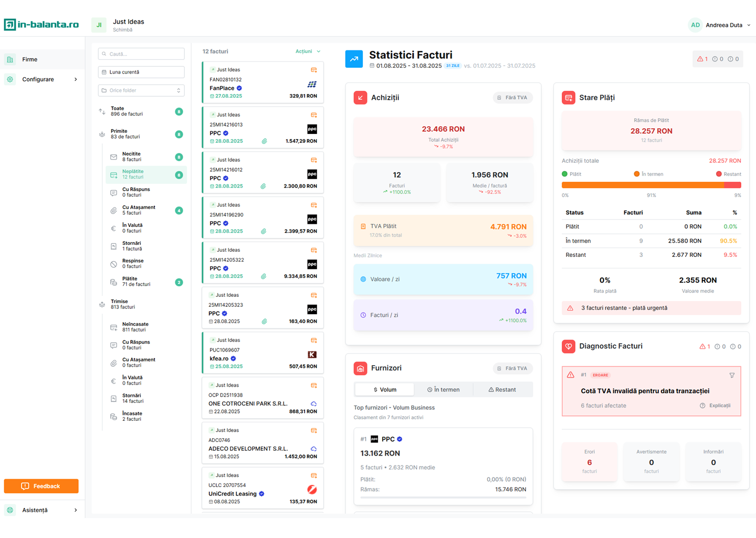The width and height of the screenshot is (756, 538).
Task: Click the payment card icon on FanPlace invoice
Action: coord(313,70)
